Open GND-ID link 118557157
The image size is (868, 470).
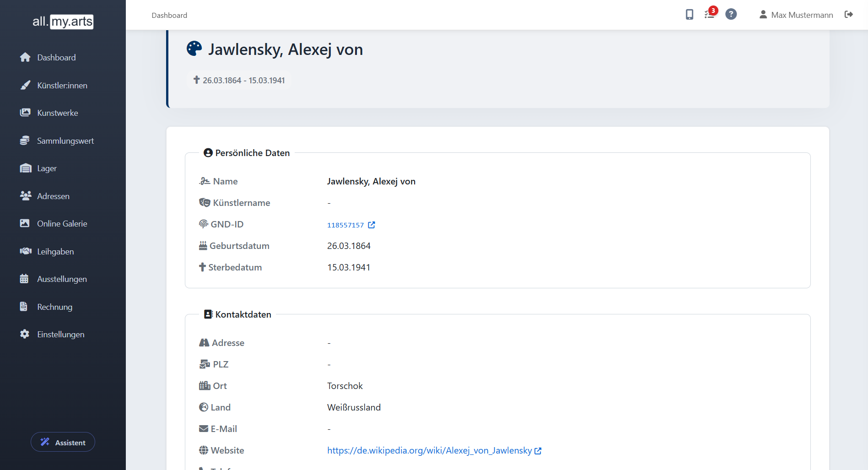point(351,225)
